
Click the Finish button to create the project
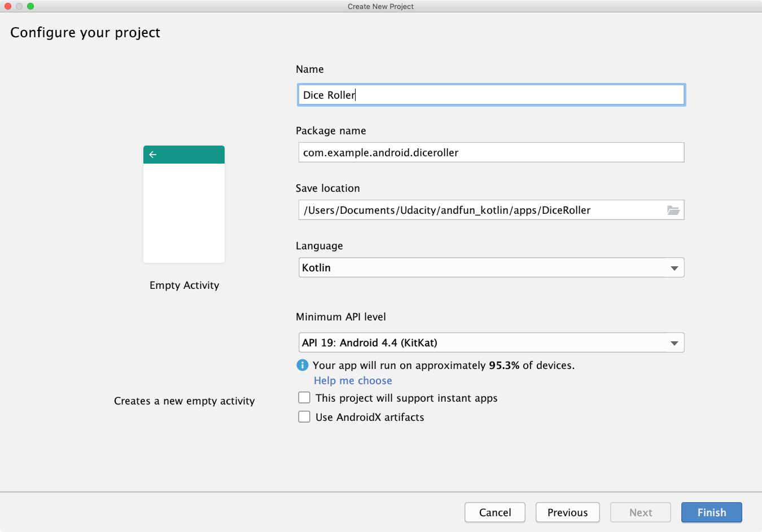[711, 512]
